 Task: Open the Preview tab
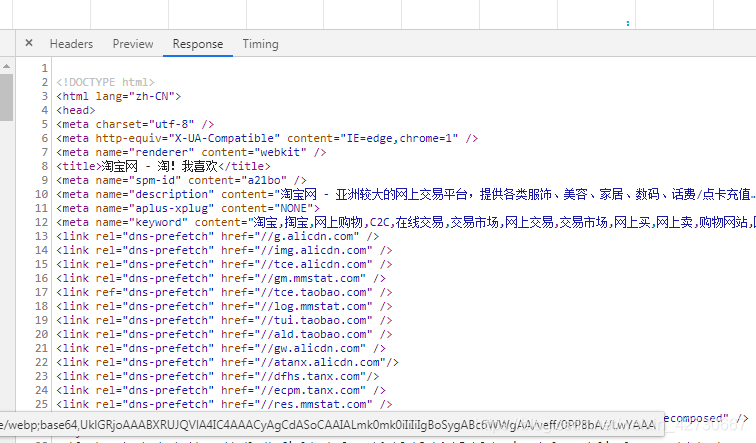click(x=133, y=44)
